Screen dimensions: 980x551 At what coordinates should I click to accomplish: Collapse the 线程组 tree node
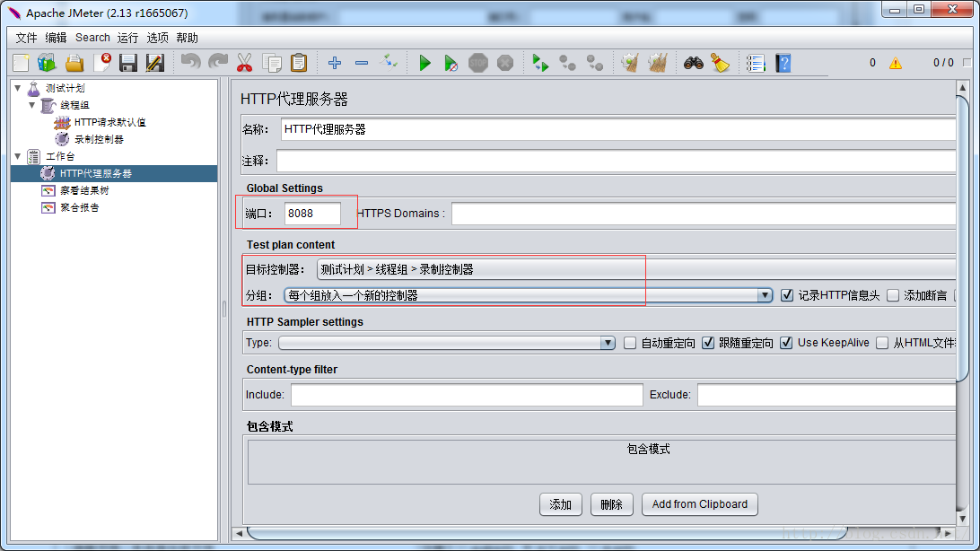click(32, 105)
